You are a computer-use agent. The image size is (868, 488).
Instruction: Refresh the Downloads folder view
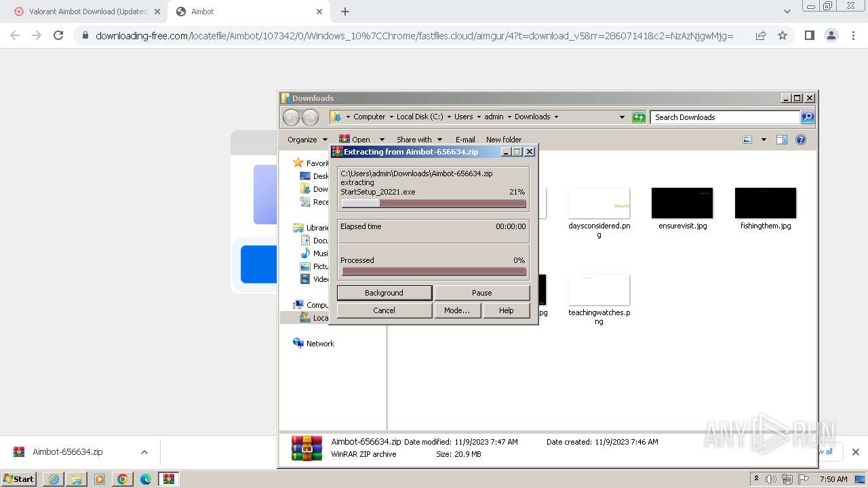click(639, 117)
